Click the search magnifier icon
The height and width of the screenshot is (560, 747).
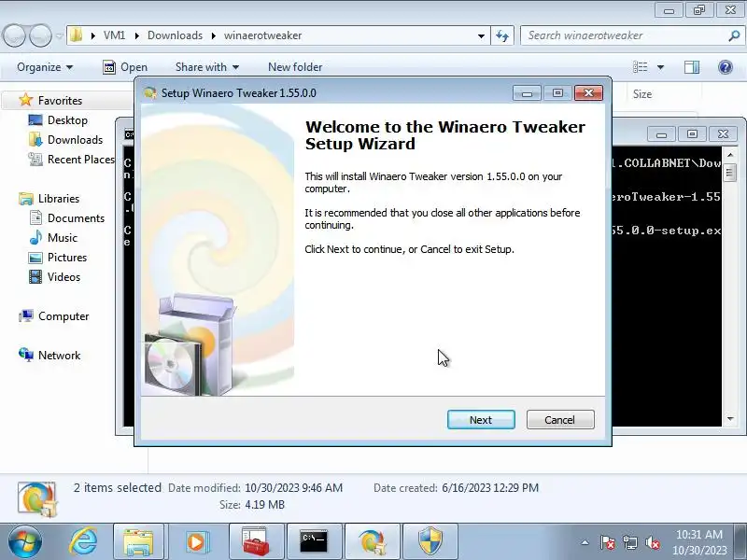point(734,35)
